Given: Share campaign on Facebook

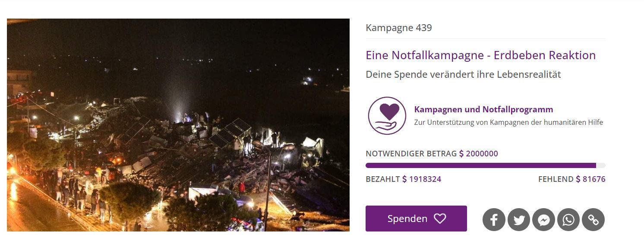Looking at the screenshot, I should tap(494, 220).
